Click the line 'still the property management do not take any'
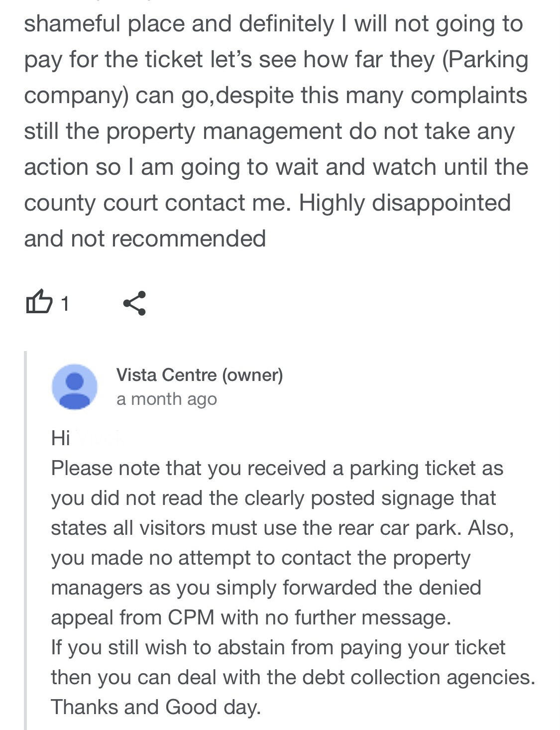 point(269,131)
